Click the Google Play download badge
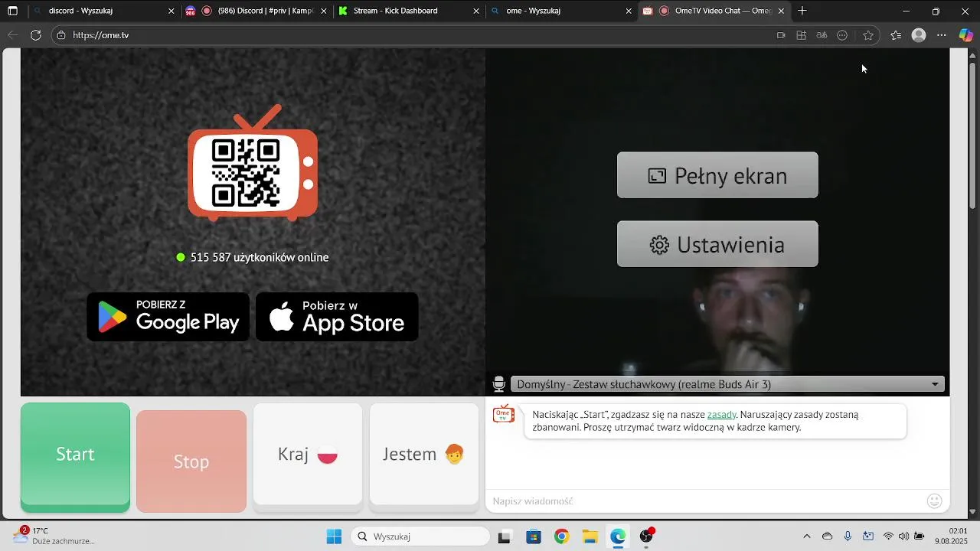 (x=168, y=317)
